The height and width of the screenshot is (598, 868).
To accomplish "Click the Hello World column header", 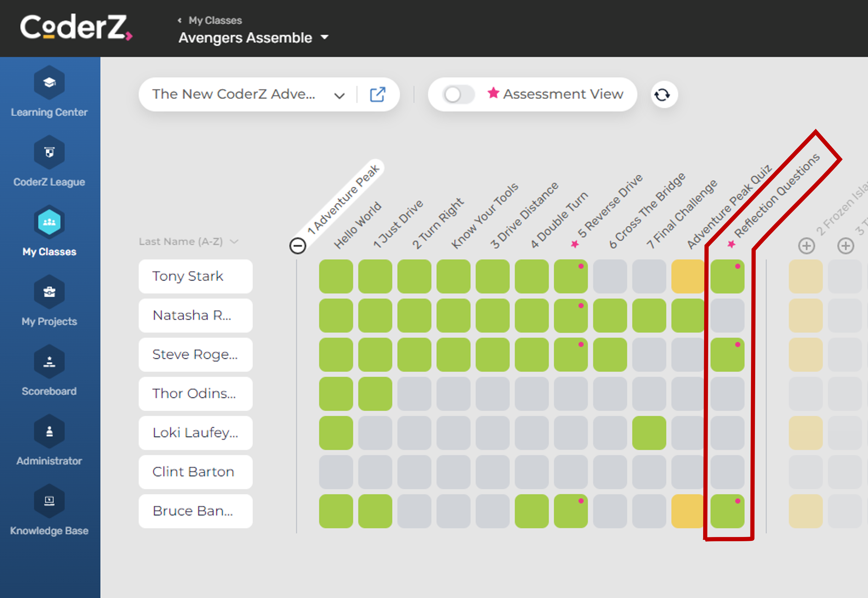I will tap(358, 225).
